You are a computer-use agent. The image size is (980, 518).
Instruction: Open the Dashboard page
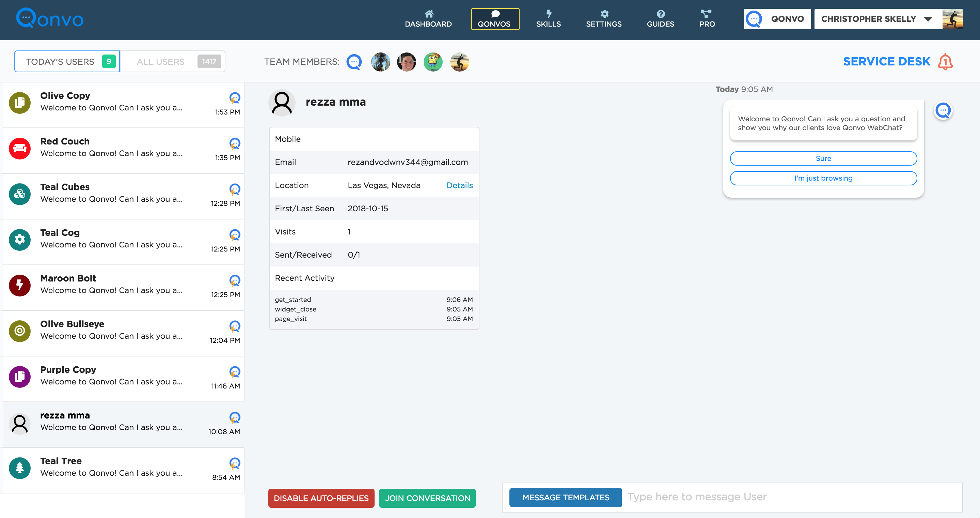tap(428, 19)
